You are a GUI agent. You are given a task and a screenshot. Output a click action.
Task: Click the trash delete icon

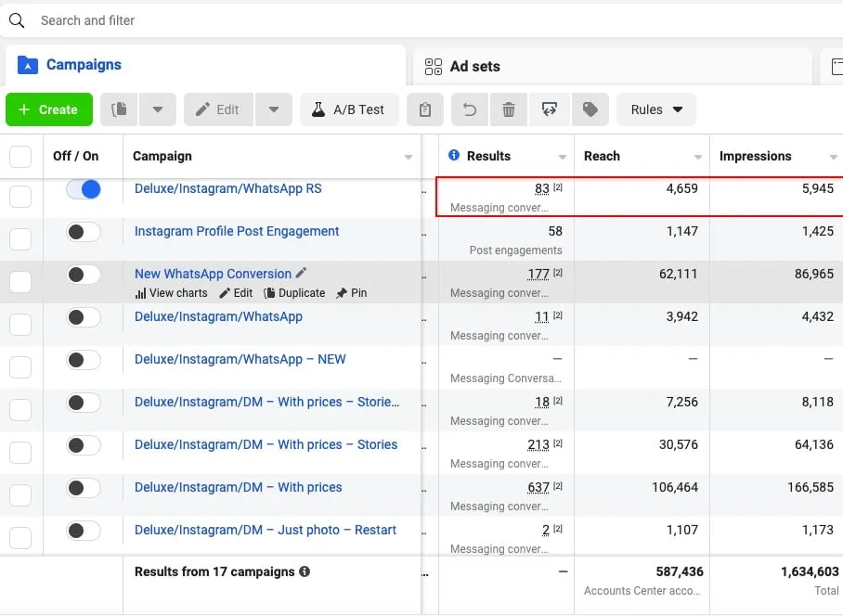[509, 109]
